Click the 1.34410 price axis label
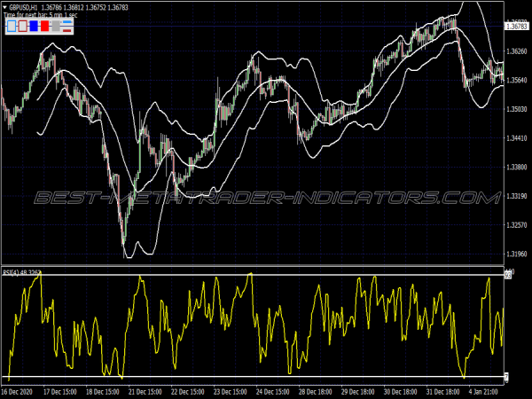Viewport: 532px width, 399px height. click(517, 138)
